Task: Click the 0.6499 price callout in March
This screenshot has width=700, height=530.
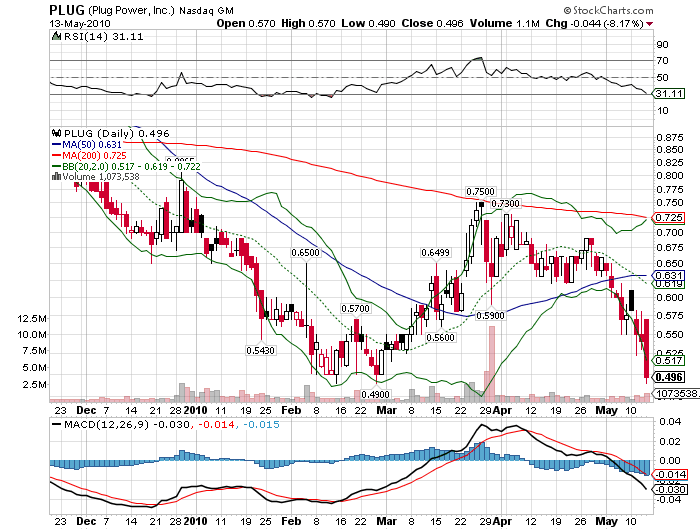Action: tap(435, 253)
